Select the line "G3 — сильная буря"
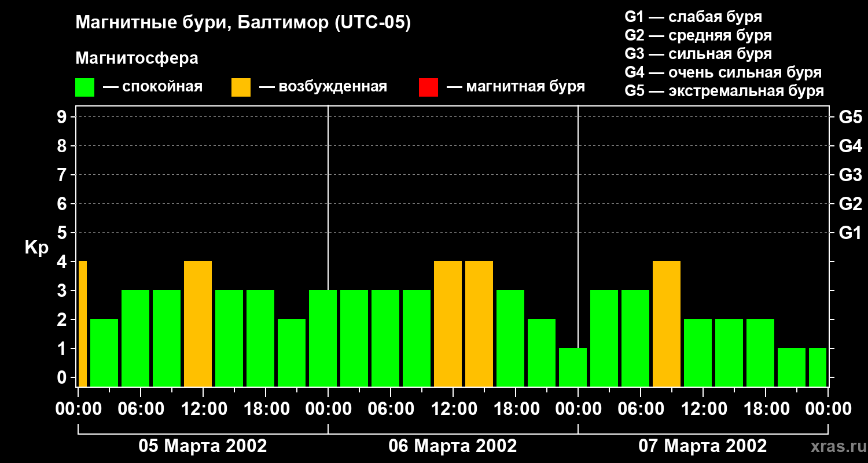 pos(698,54)
